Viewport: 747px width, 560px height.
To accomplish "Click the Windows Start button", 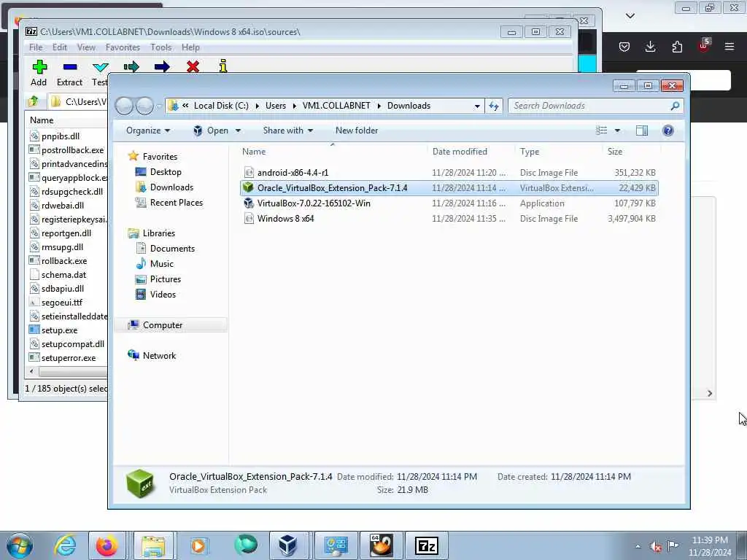I will click(x=20, y=545).
